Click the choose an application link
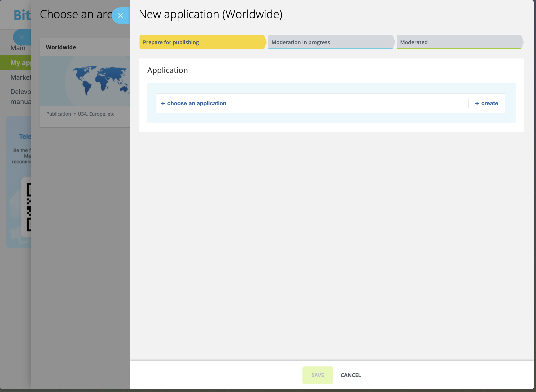Screen dimensions: 536x392 [x=197, y=104]
